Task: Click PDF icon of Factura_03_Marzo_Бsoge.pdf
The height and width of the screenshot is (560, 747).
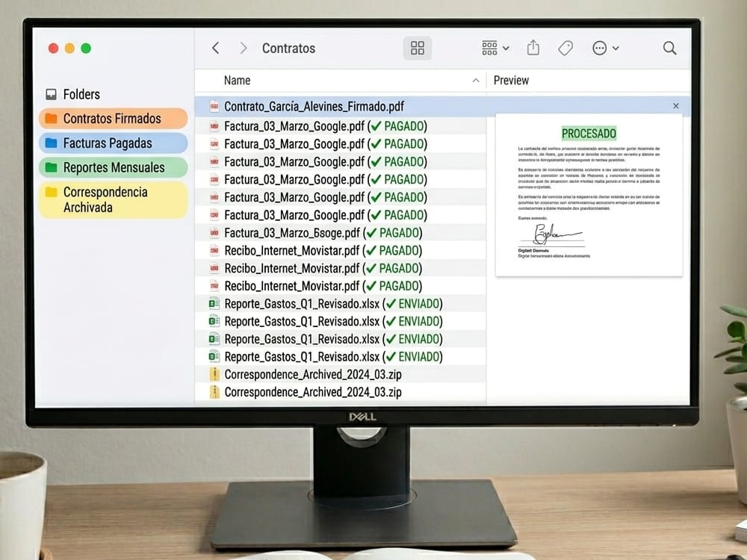Action: pos(214,233)
